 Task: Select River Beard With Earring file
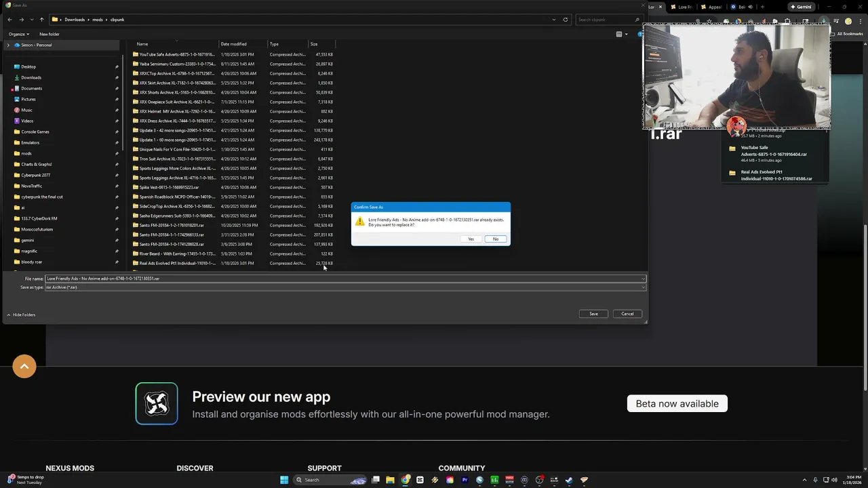pyautogui.click(x=233, y=253)
